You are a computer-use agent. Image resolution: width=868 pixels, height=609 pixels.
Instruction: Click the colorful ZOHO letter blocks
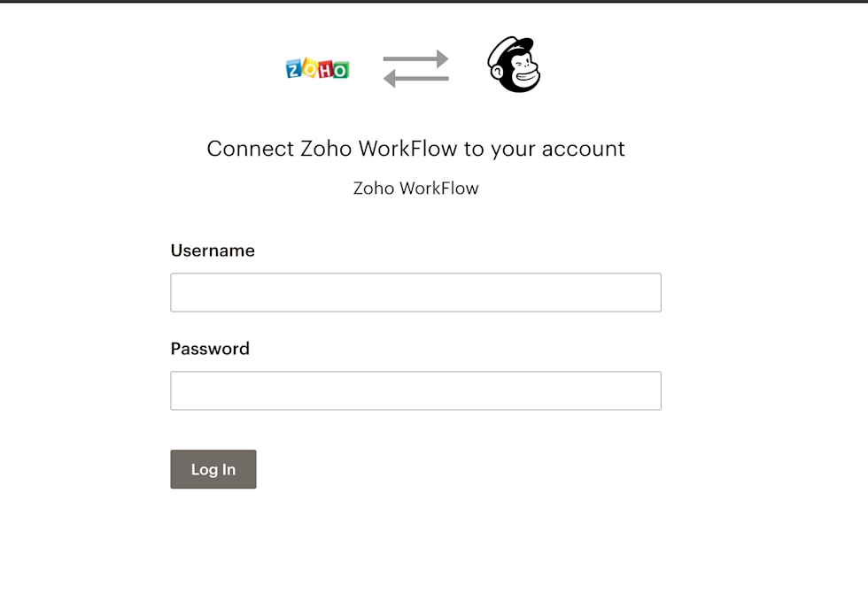[x=316, y=66]
